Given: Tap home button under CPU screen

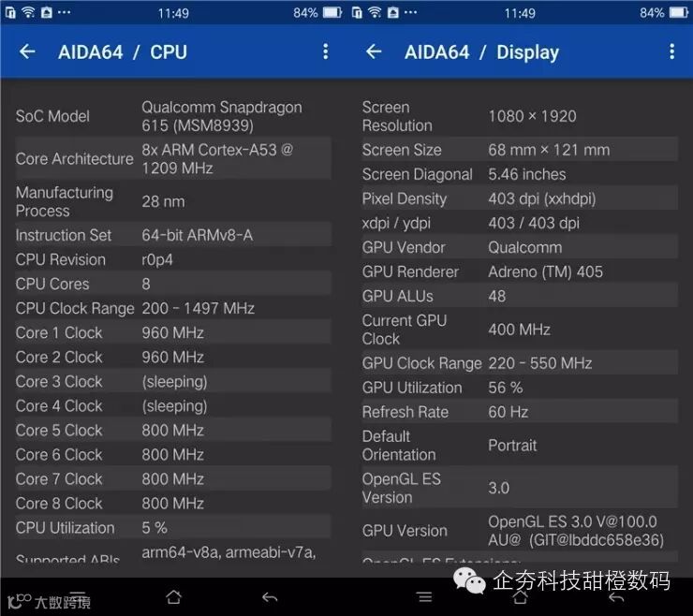Looking at the screenshot, I should pyautogui.click(x=173, y=597).
